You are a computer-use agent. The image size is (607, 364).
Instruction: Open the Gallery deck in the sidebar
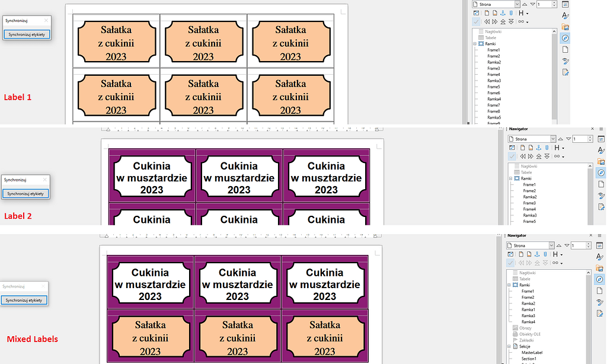click(x=566, y=25)
